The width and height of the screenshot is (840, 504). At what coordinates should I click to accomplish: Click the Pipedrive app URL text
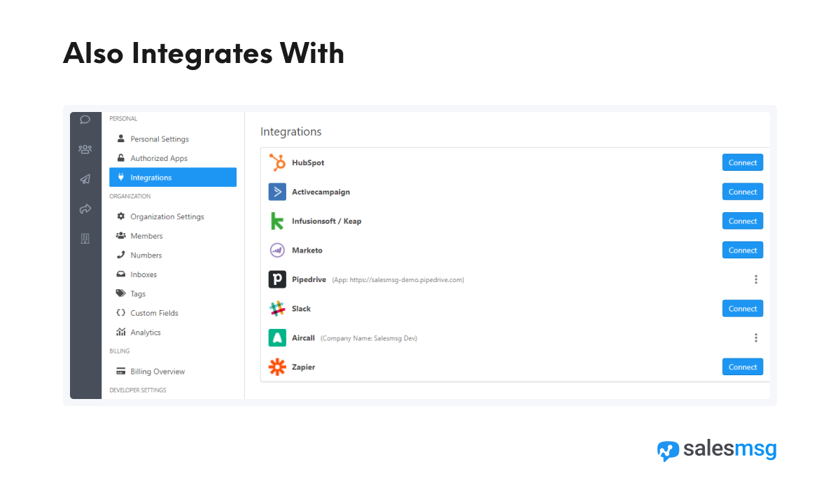[398, 280]
